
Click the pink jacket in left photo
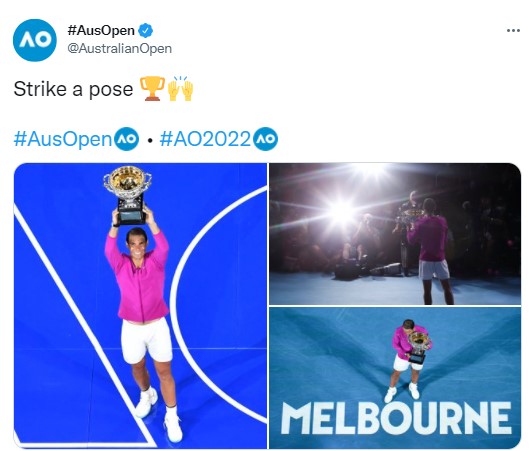click(x=137, y=277)
